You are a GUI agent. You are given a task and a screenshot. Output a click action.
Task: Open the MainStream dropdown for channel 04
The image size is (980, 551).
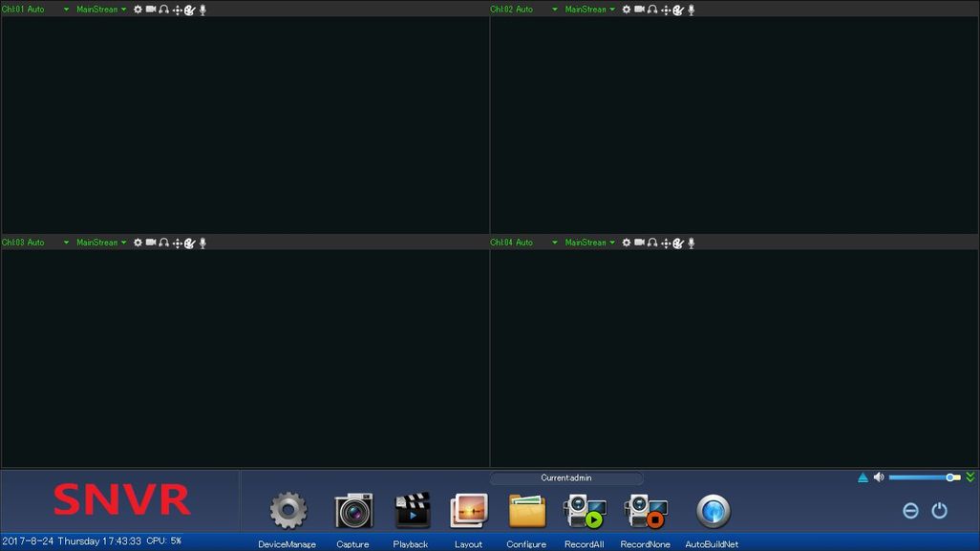coord(589,242)
